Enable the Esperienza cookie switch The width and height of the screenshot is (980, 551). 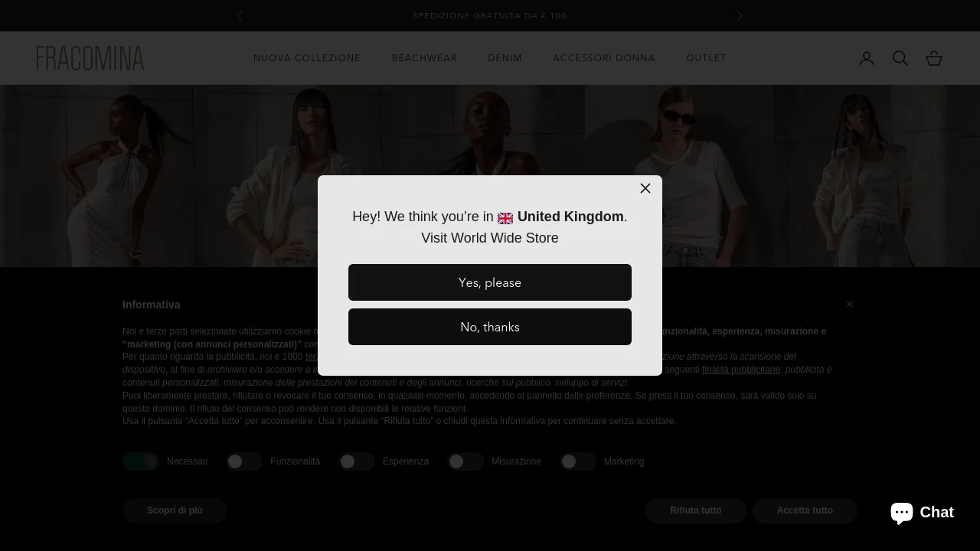pyautogui.click(x=357, y=461)
